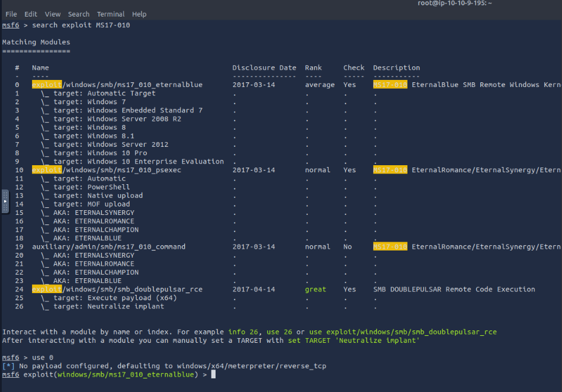Click the green "set TARGET 'Neutralize implant'" text
Screen dimensions: 562x392
tap(354, 340)
